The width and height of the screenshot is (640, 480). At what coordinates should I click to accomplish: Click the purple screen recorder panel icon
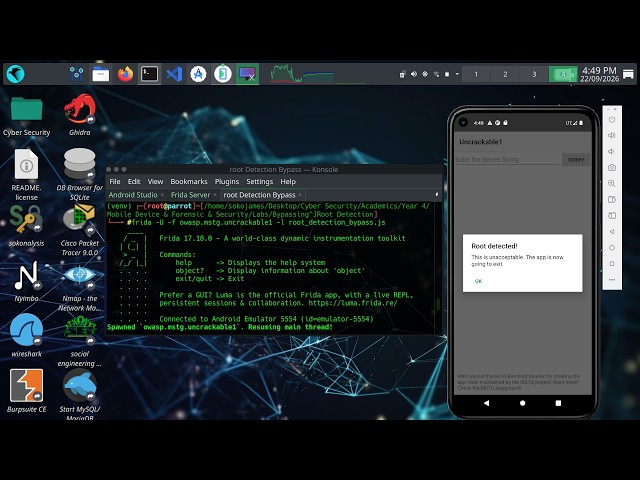(247, 74)
